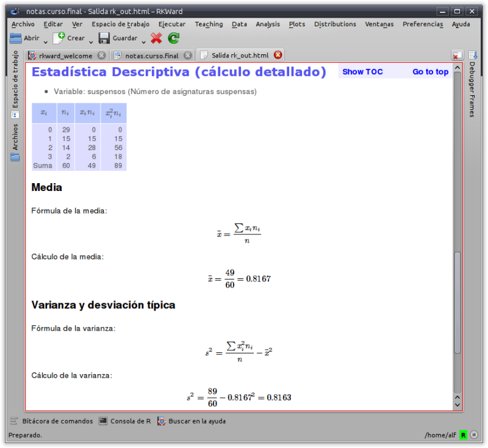488x448 pixels.
Task: Click the Preparado. status bar text
Action: coord(25,435)
